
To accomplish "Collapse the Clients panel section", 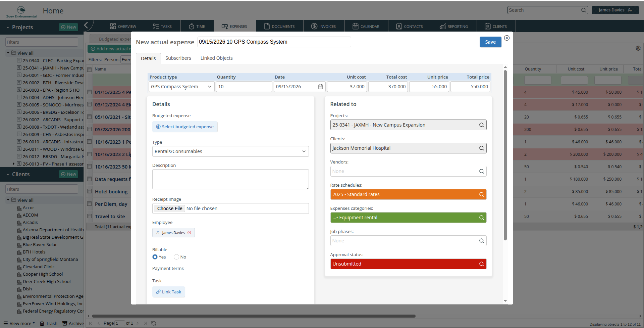I will [x=8, y=174].
